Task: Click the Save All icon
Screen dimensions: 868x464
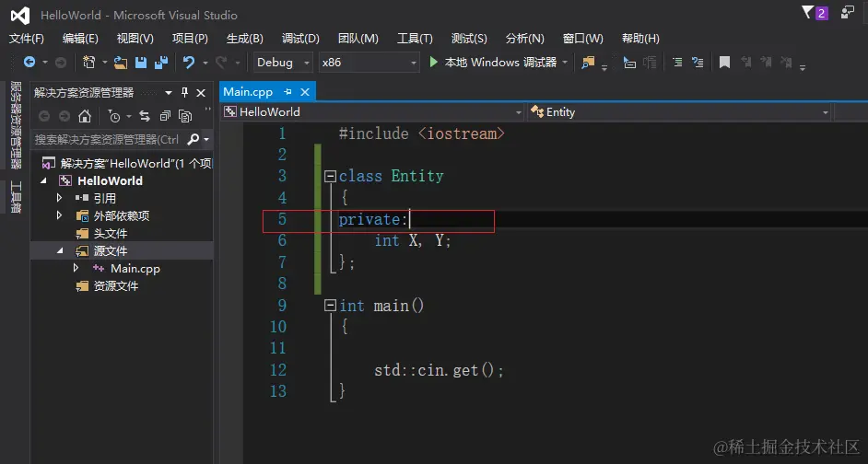Action: tap(161, 63)
